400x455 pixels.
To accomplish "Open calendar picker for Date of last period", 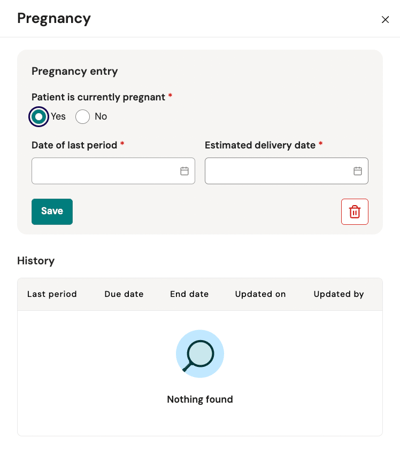I will click(x=184, y=171).
